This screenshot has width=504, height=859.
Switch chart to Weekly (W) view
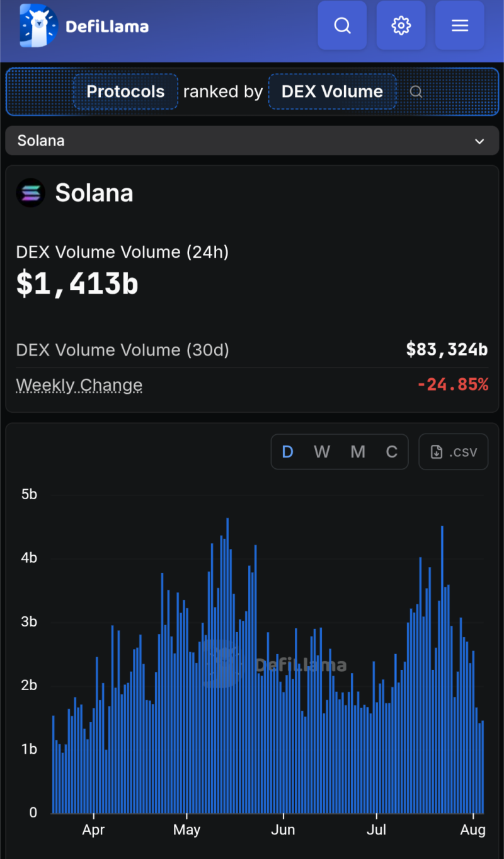click(x=322, y=452)
